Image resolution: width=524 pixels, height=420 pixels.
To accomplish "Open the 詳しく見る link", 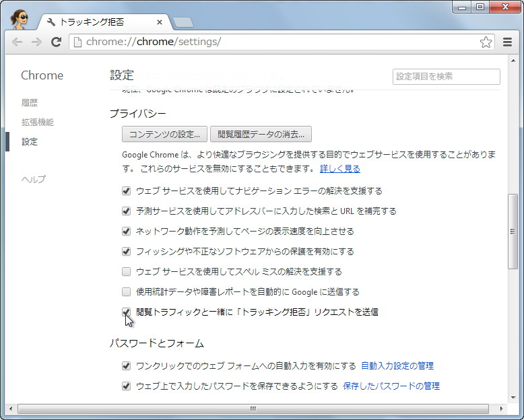I will pyautogui.click(x=340, y=168).
